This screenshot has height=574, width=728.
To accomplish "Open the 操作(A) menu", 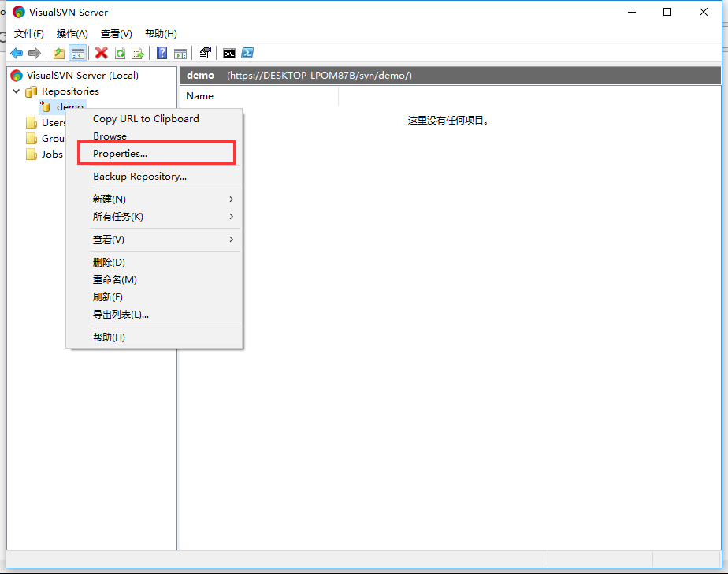I will [72, 33].
